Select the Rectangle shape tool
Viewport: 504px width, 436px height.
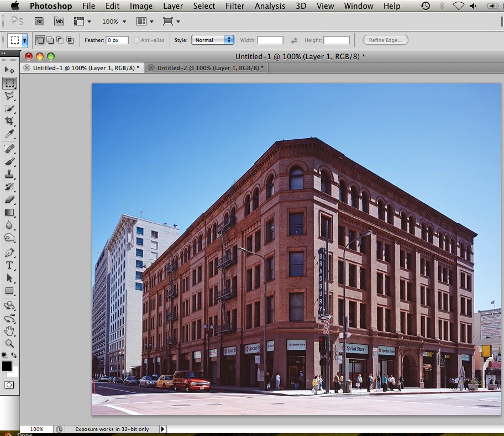point(9,291)
